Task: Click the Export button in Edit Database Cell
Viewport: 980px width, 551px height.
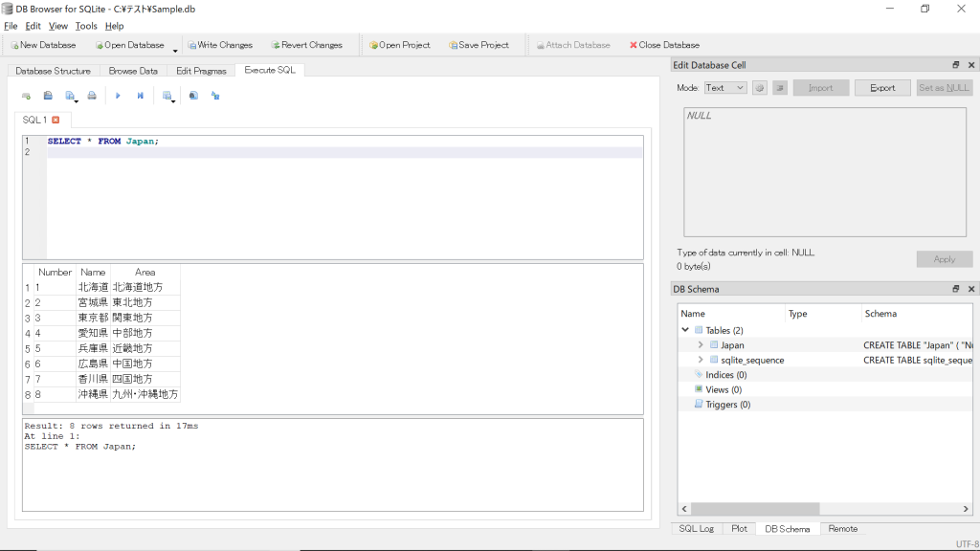Action: click(882, 88)
